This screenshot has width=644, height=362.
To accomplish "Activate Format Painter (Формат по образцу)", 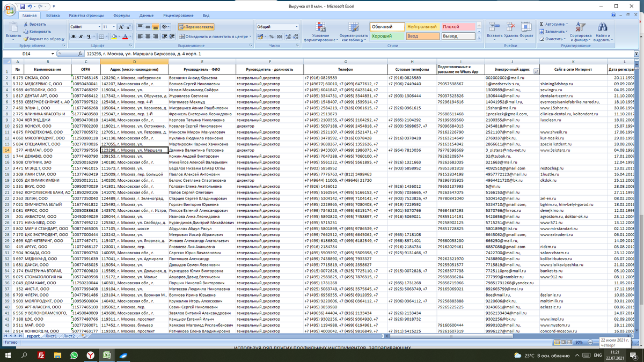I will 43,39.
